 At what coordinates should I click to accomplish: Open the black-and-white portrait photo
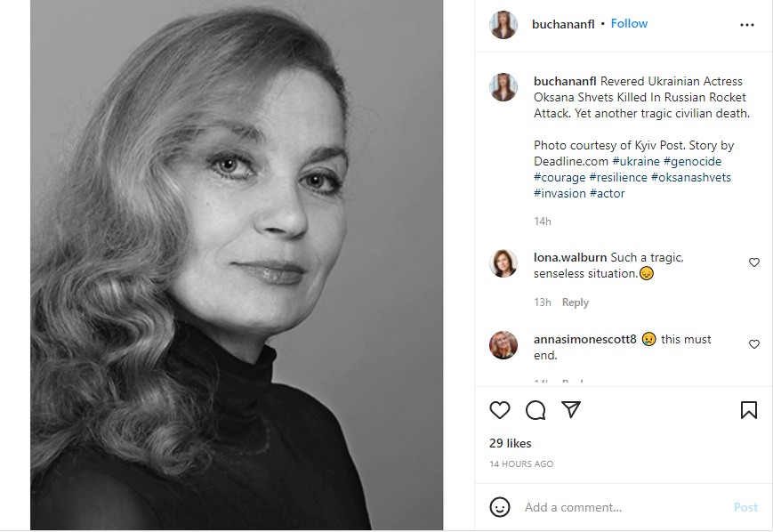237,265
